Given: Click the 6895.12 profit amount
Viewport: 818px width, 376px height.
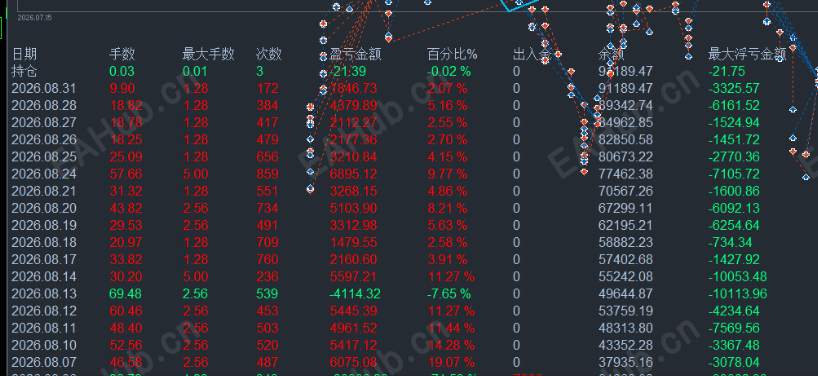Looking at the screenshot, I should (x=353, y=174).
